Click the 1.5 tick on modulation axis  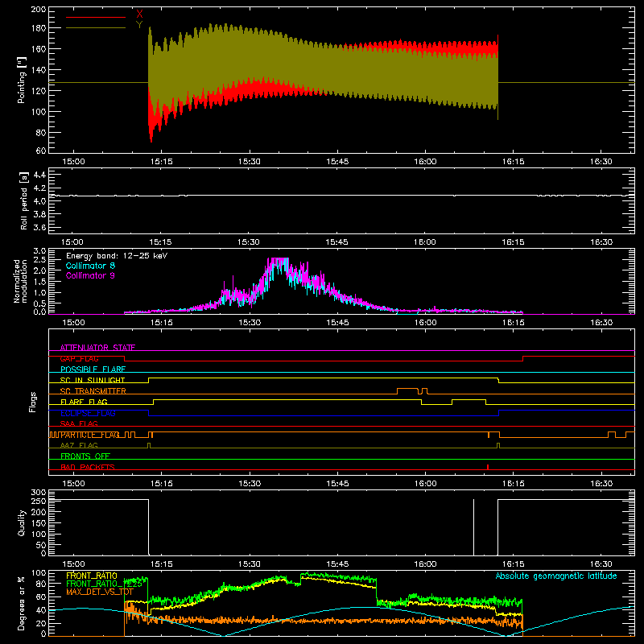[39, 282]
